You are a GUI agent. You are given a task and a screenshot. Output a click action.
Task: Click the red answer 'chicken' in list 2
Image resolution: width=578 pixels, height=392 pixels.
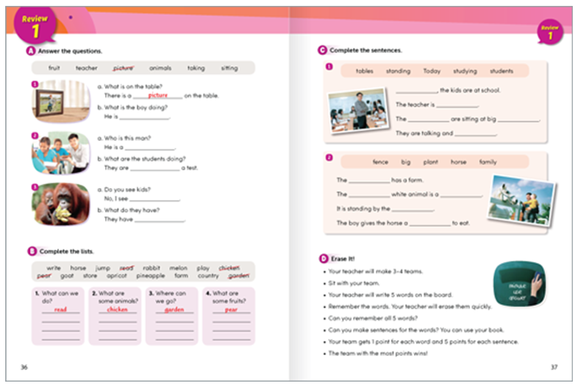(x=117, y=310)
